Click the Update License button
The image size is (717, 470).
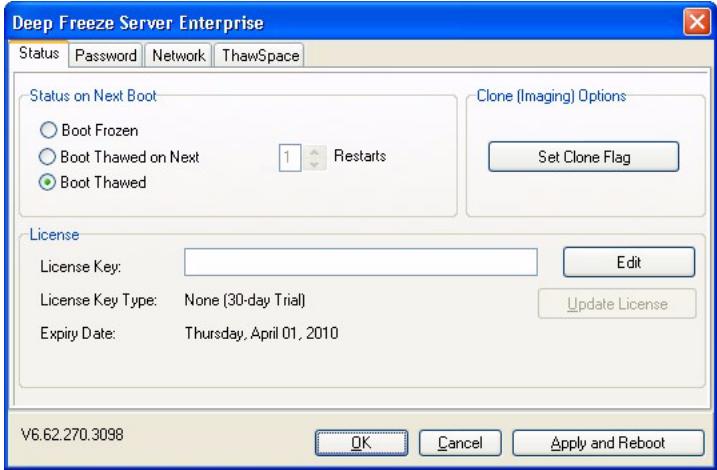coord(617,304)
